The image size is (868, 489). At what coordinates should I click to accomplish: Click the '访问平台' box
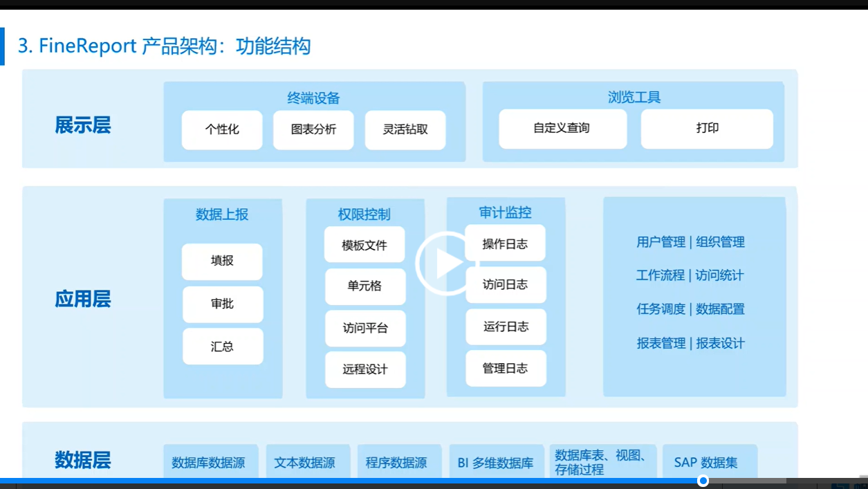click(x=365, y=329)
